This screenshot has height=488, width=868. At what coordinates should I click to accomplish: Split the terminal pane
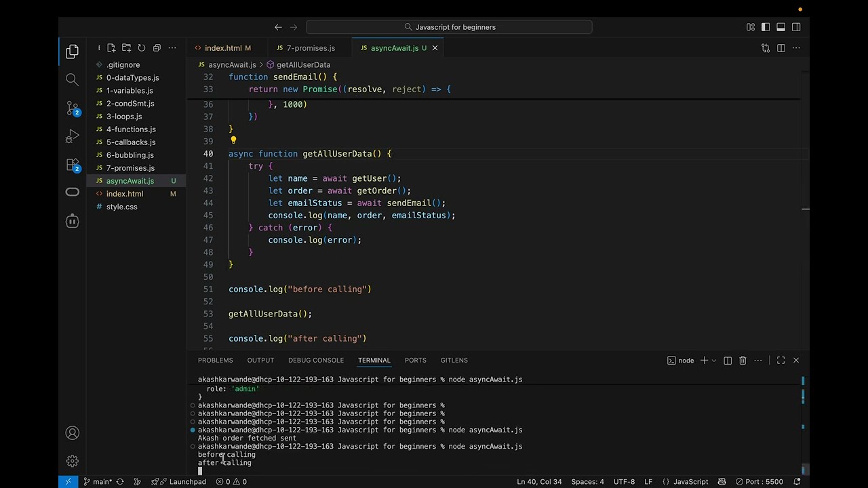[728, 361]
